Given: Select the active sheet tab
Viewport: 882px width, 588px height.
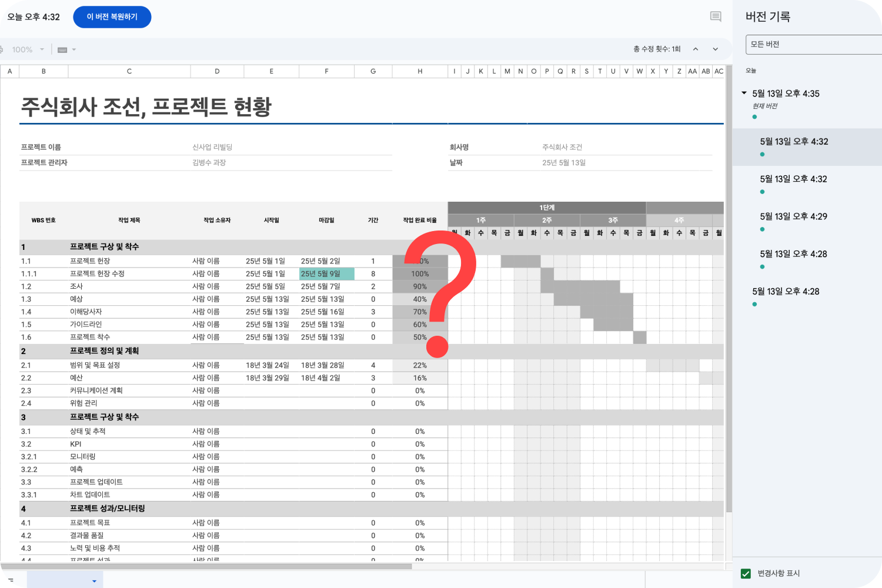Looking at the screenshot, I should pos(65,580).
